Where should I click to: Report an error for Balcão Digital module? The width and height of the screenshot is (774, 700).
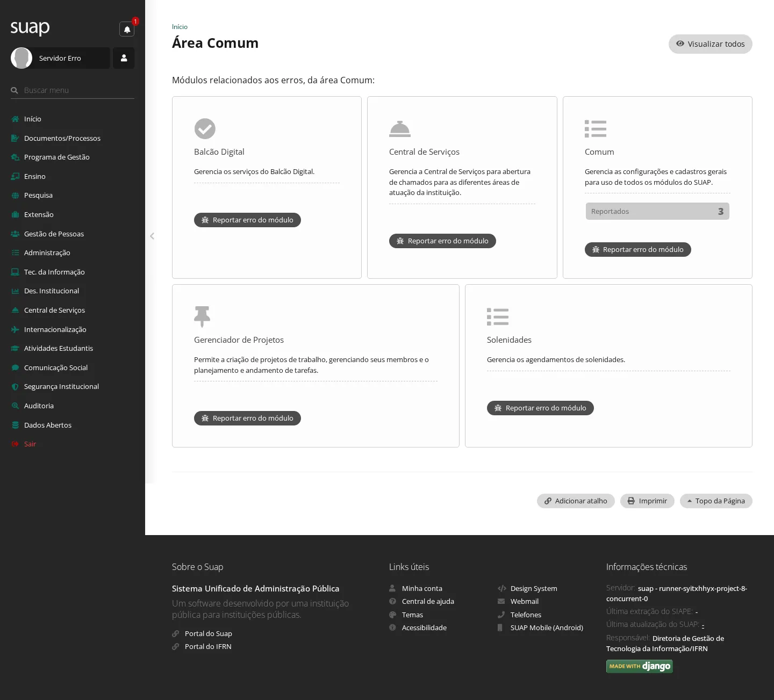click(x=247, y=220)
